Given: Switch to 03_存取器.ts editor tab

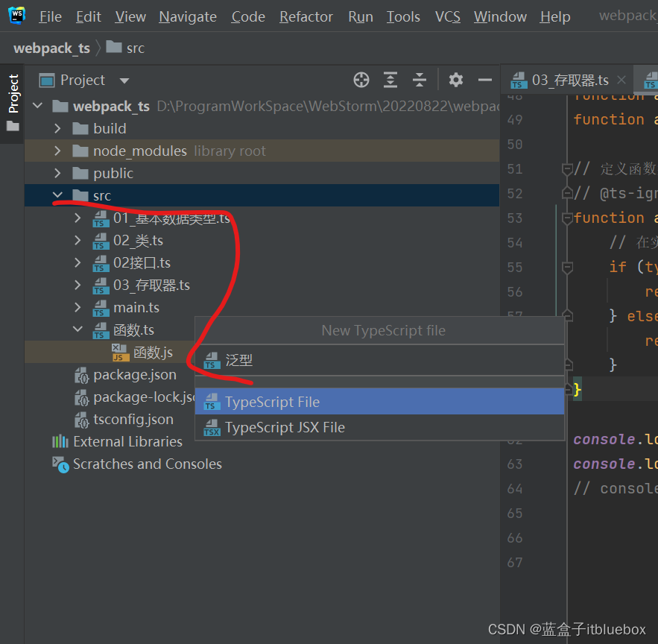Looking at the screenshot, I should click(570, 80).
